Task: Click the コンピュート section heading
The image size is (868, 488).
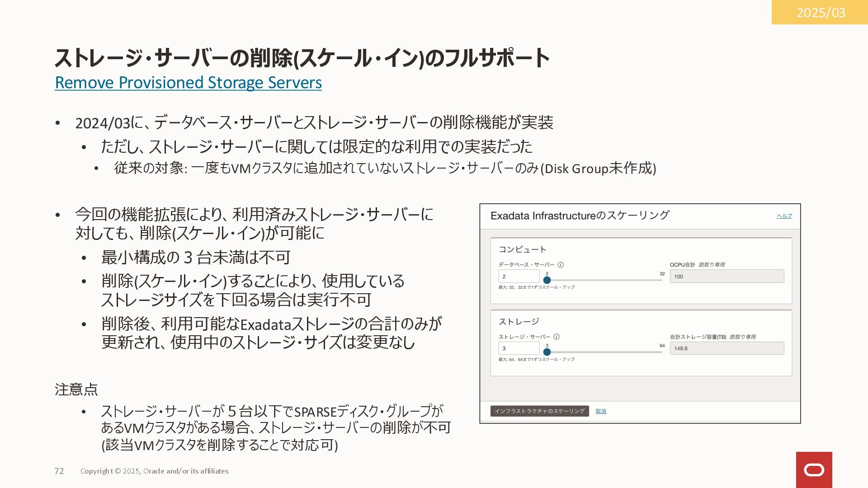Action: click(x=522, y=249)
